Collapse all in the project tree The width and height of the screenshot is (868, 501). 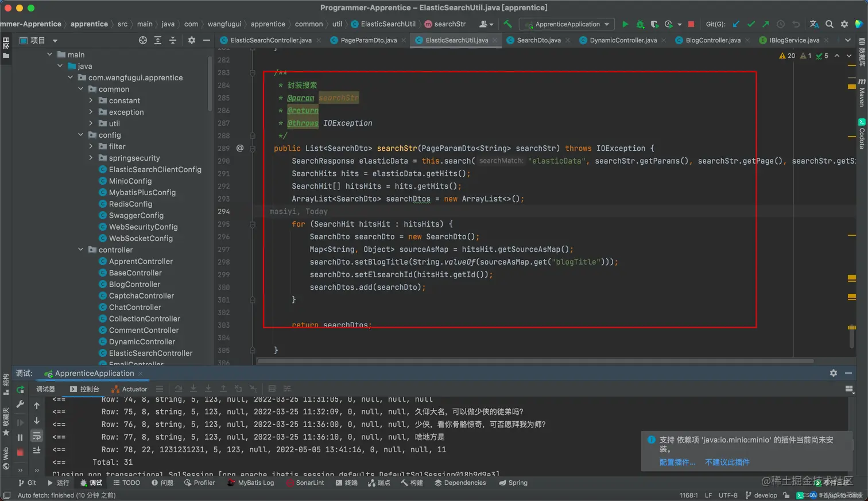click(x=173, y=40)
